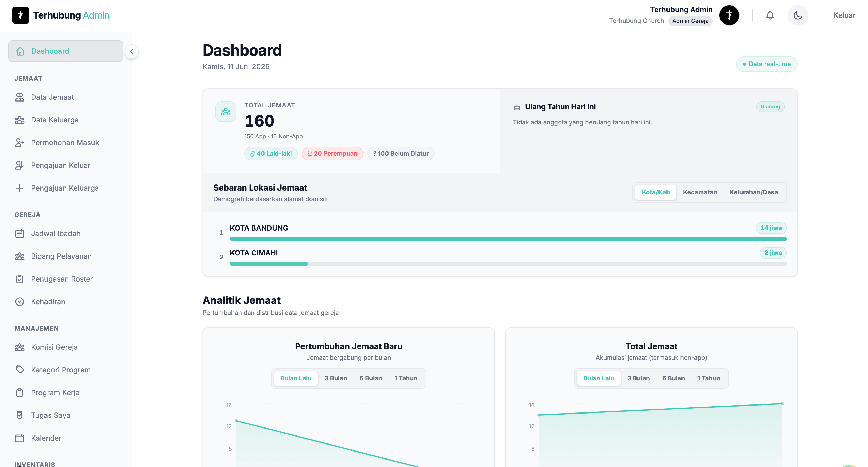Click the 100 Belum Diatur badge

click(x=401, y=154)
